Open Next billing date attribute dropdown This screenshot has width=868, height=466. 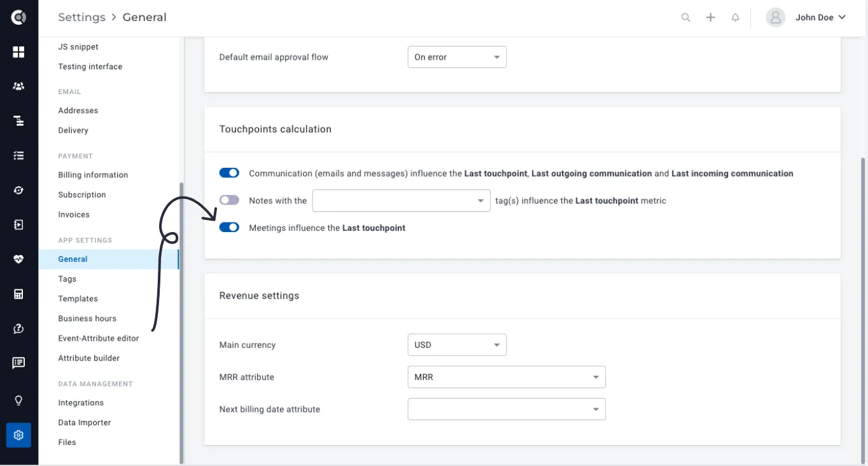[507, 409]
